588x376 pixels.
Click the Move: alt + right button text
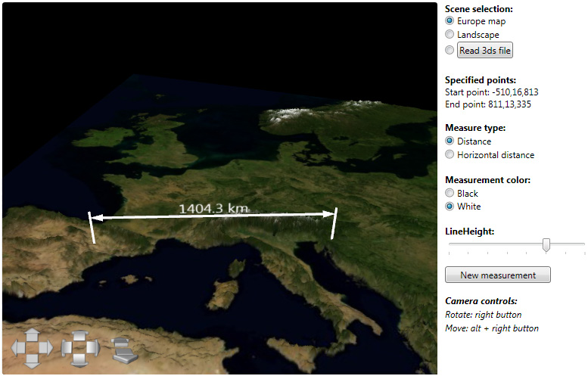coord(492,328)
